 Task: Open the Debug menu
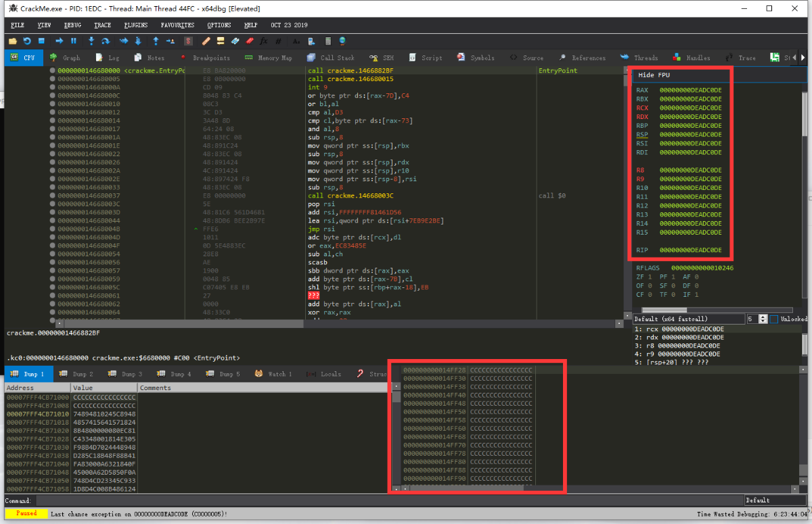(x=72, y=25)
